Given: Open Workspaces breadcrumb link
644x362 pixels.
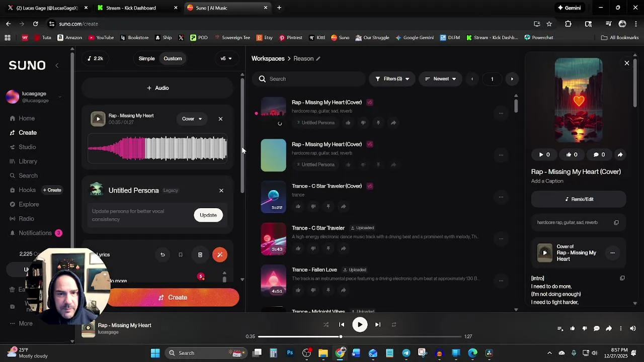Looking at the screenshot, I should tap(268, 59).
